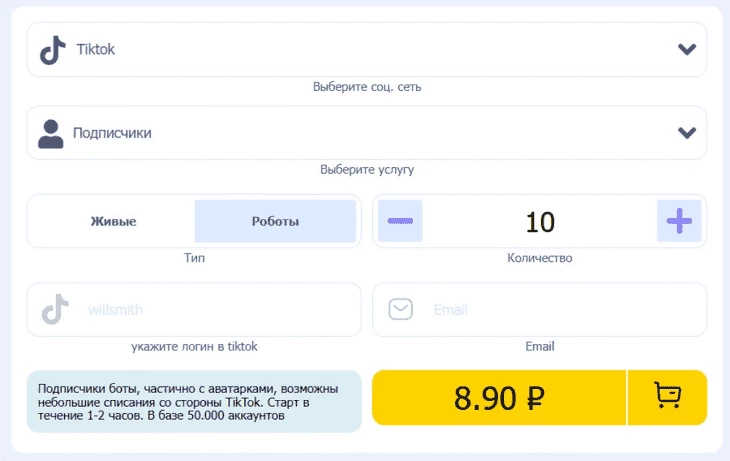Click the envelope icon in Email field

pyautogui.click(x=400, y=309)
